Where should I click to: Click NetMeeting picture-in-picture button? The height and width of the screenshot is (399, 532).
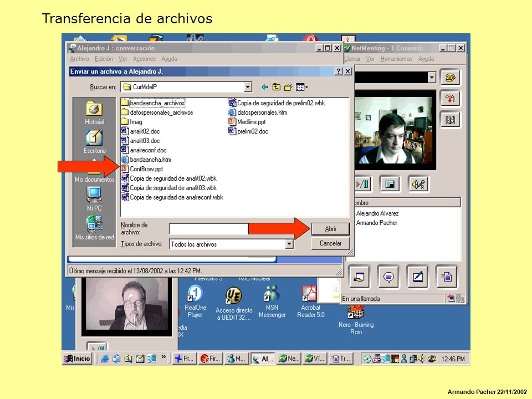[x=390, y=184]
